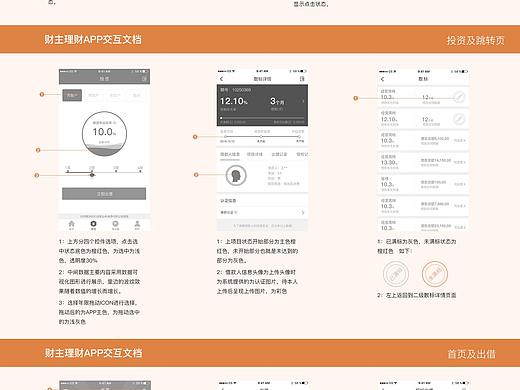This screenshot has width=520, height=390.
Task: Click the first node of the project timeline
Action: click(226, 137)
